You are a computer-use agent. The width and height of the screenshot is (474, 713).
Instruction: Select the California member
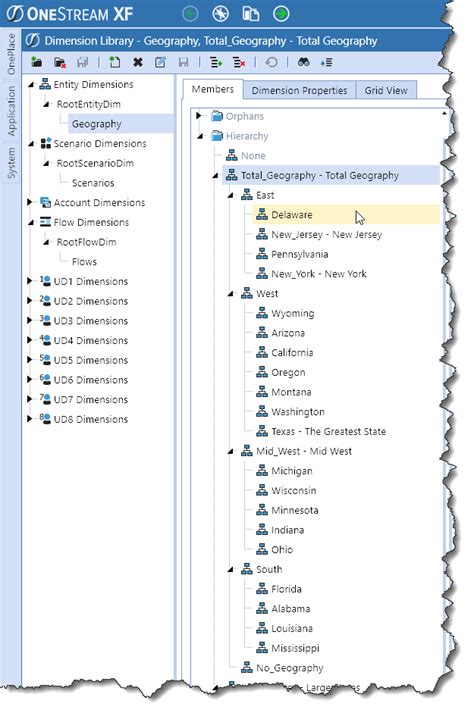(x=292, y=352)
